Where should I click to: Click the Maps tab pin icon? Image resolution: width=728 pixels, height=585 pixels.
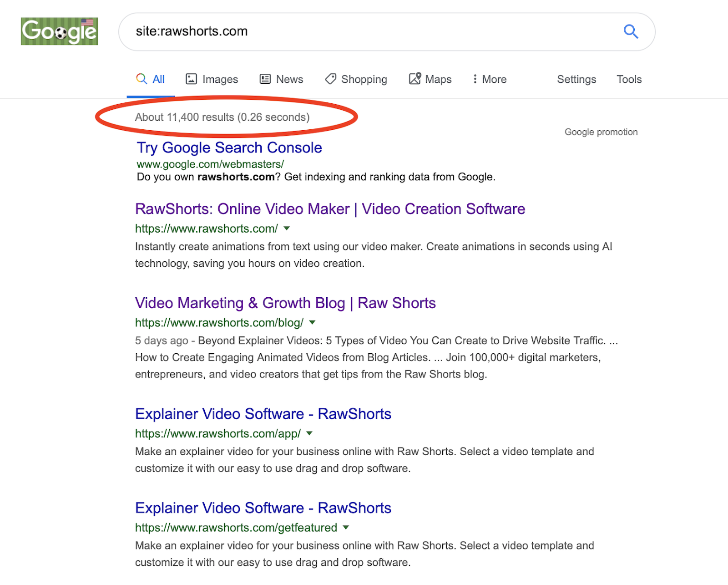(x=415, y=79)
